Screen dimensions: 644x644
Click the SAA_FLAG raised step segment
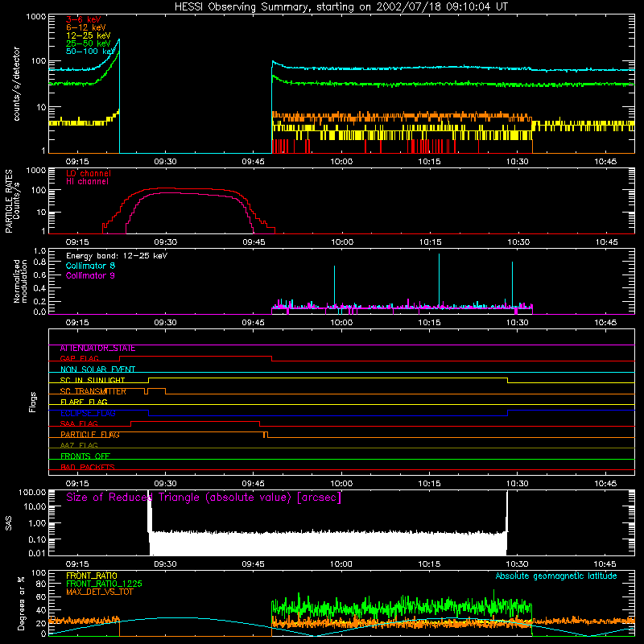[x=195, y=421]
